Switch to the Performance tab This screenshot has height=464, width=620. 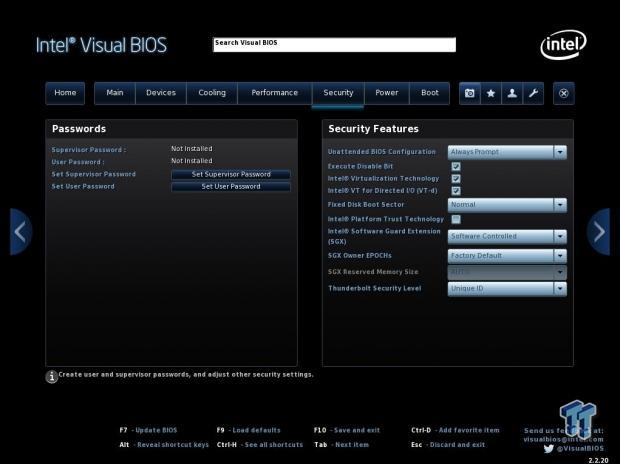[x=275, y=93]
